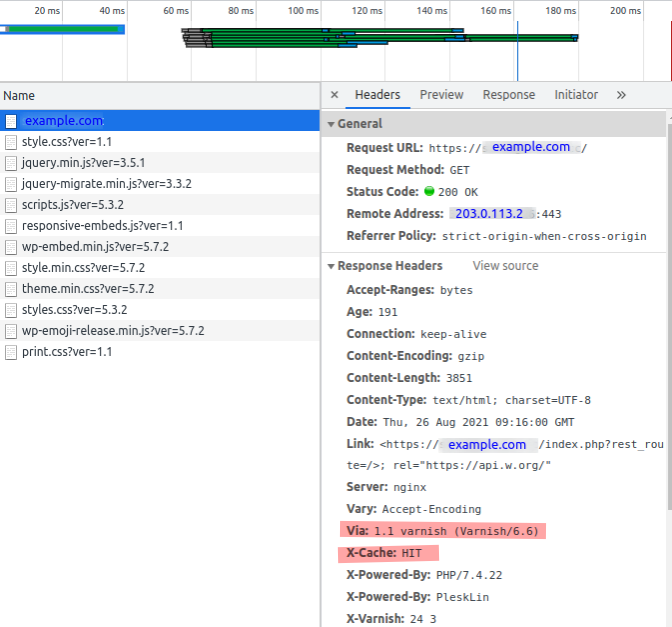Click the file icon beside responsive-embeds.js
The image size is (672, 627).
[x=11, y=226]
